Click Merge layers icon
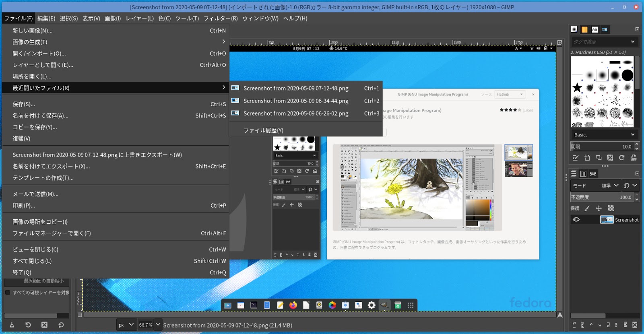The image size is (644, 334). (x=617, y=325)
